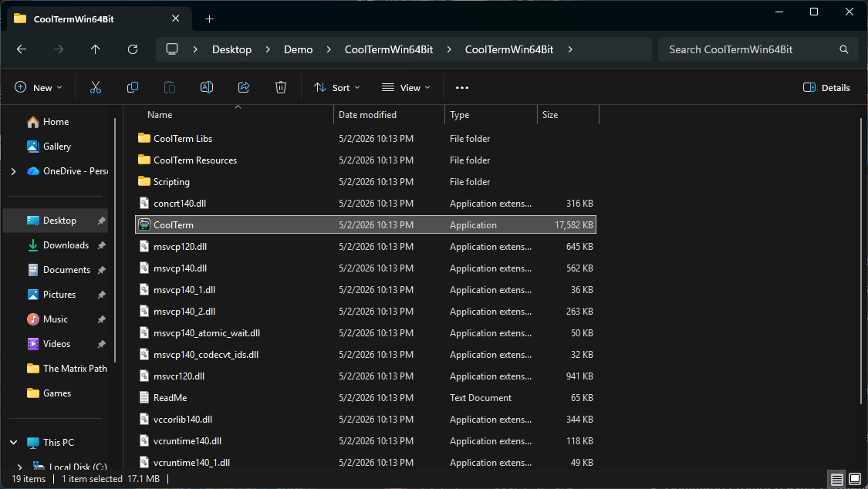
Task: Switch to details list view icon
Action: tap(837, 479)
